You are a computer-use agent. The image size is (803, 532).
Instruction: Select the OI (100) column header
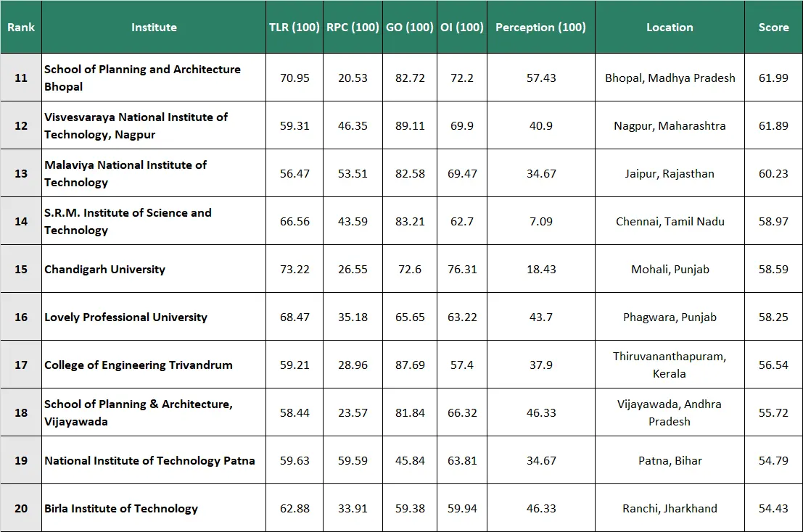coord(461,28)
